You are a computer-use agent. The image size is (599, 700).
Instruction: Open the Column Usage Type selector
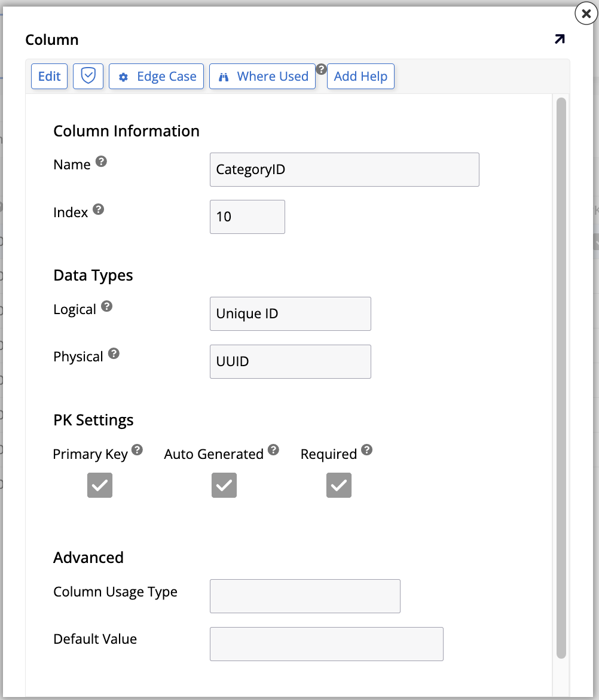click(x=305, y=596)
